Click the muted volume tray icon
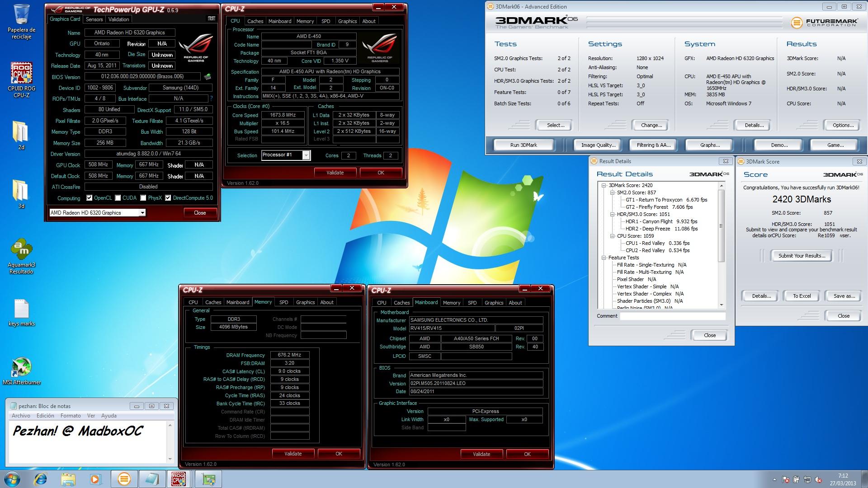 tap(818, 479)
